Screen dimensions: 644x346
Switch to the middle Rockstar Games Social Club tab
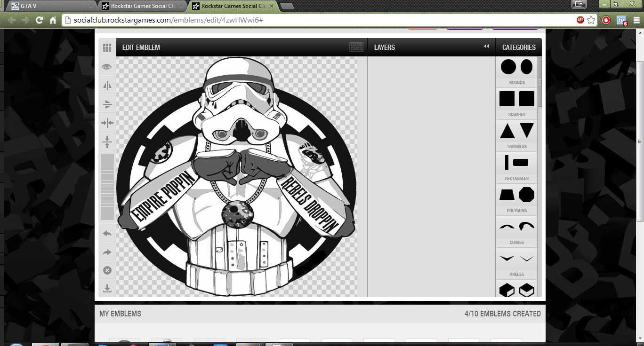pyautogui.click(x=141, y=6)
